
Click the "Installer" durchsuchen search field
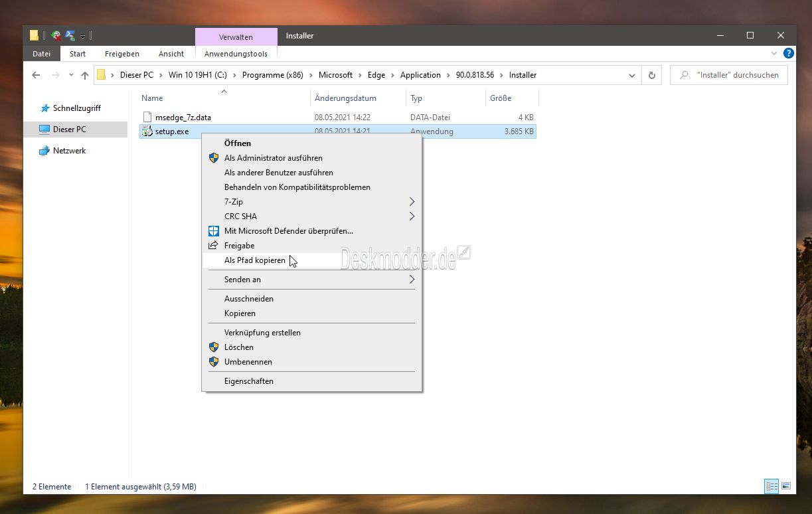[729, 75]
